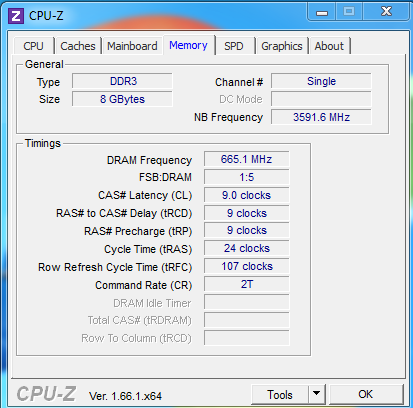Click the empty DRAM Idle Timer field
The width and height of the screenshot is (413, 408).
click(x=247, y=302)
